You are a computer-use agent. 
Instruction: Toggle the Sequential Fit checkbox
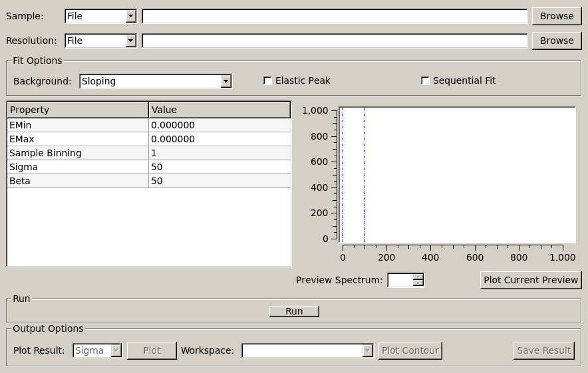click(x=425, y=81)
